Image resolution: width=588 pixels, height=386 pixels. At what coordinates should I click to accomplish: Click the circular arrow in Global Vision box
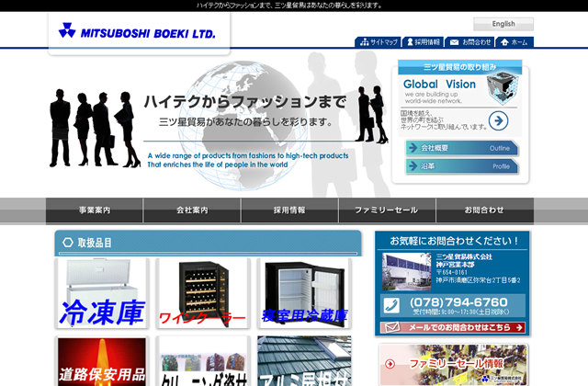498,120
